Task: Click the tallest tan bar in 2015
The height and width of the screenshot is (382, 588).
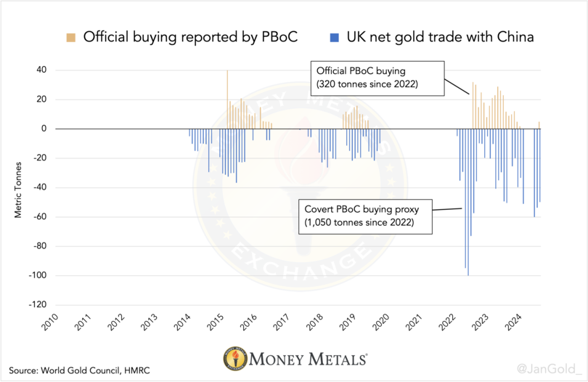Action: pyautogui.click(x=227, y=99)
